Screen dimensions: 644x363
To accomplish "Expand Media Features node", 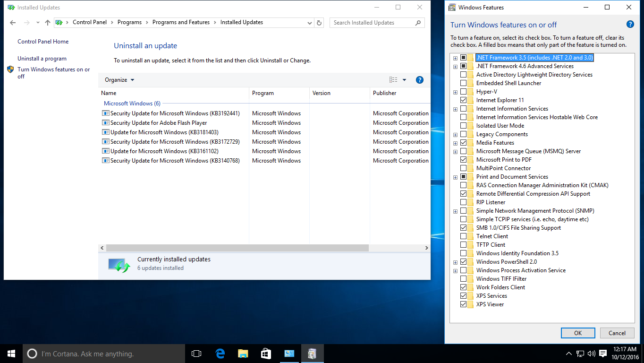I will tap(455, 143).
